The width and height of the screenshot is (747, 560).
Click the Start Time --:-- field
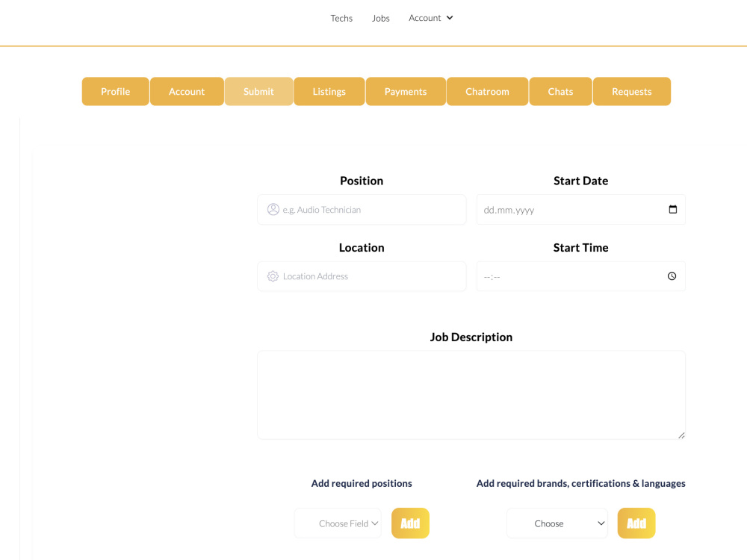point(580,276)
